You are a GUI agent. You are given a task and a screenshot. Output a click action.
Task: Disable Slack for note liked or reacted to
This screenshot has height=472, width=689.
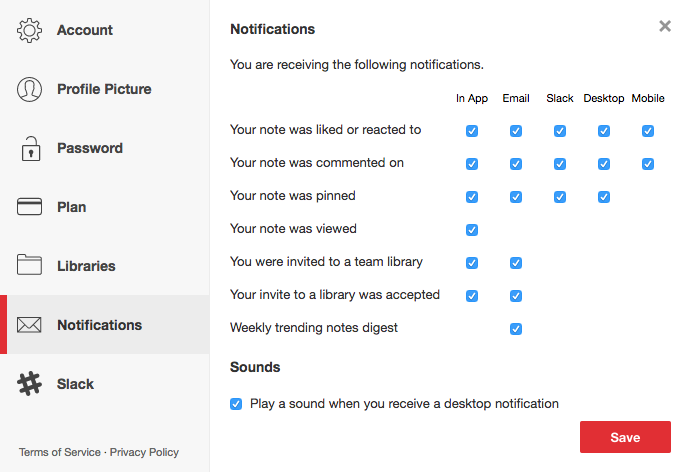560,131
